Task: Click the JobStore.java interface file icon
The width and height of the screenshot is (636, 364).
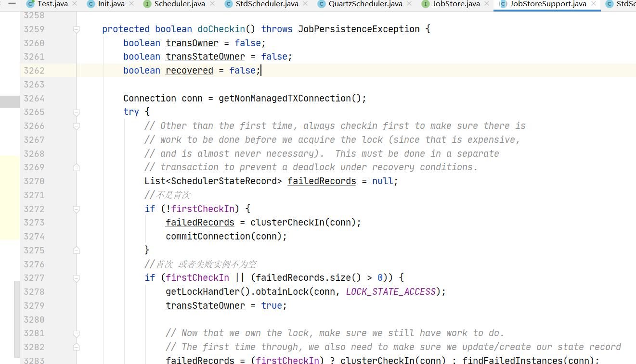Action: 425,4
